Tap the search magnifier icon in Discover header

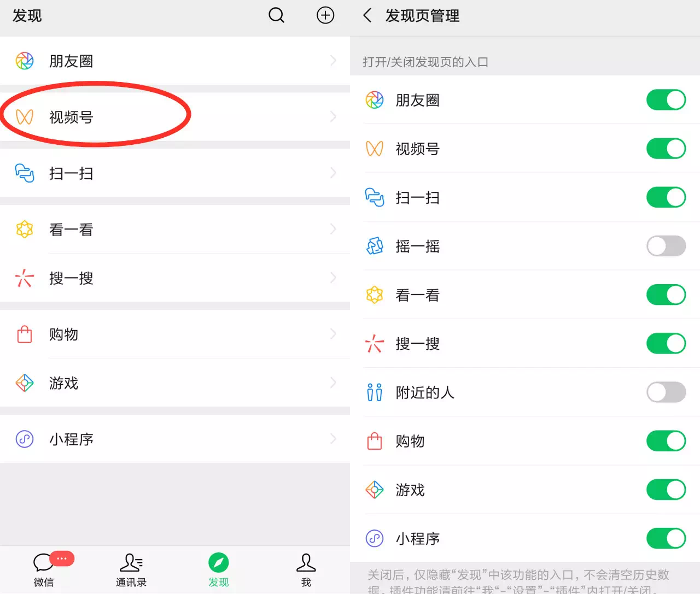(277, 15)
